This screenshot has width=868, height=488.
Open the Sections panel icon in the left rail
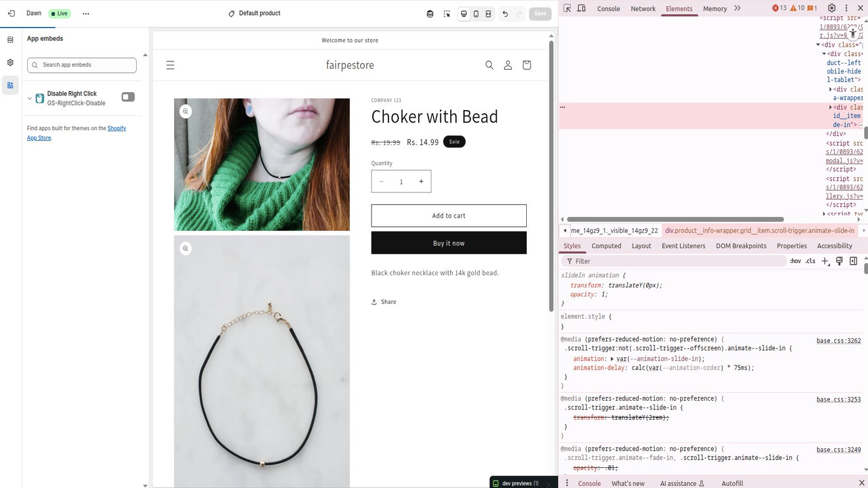(x=10, y=40)
